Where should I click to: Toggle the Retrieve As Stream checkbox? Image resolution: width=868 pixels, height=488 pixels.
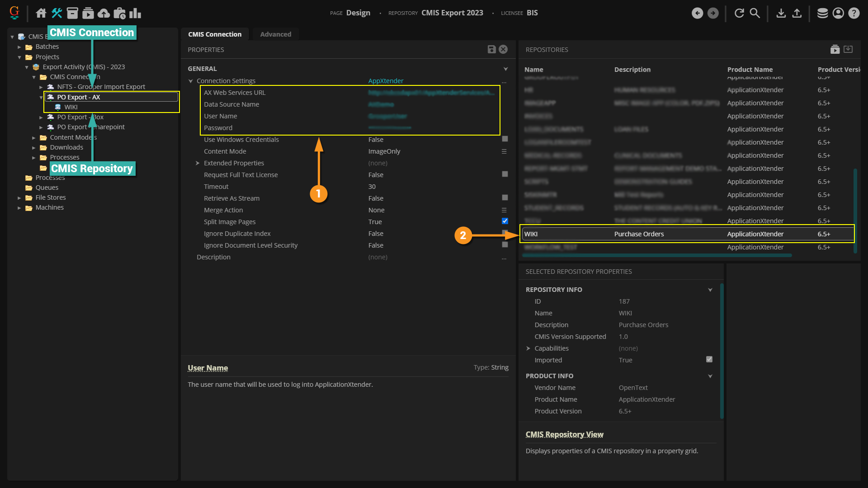coord(505,197)
